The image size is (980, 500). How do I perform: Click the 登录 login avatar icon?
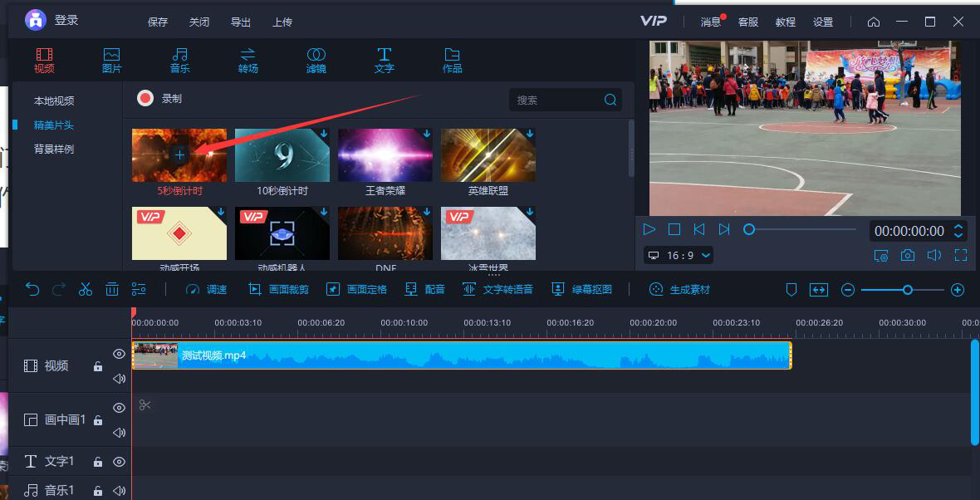(x=36, y=20)
